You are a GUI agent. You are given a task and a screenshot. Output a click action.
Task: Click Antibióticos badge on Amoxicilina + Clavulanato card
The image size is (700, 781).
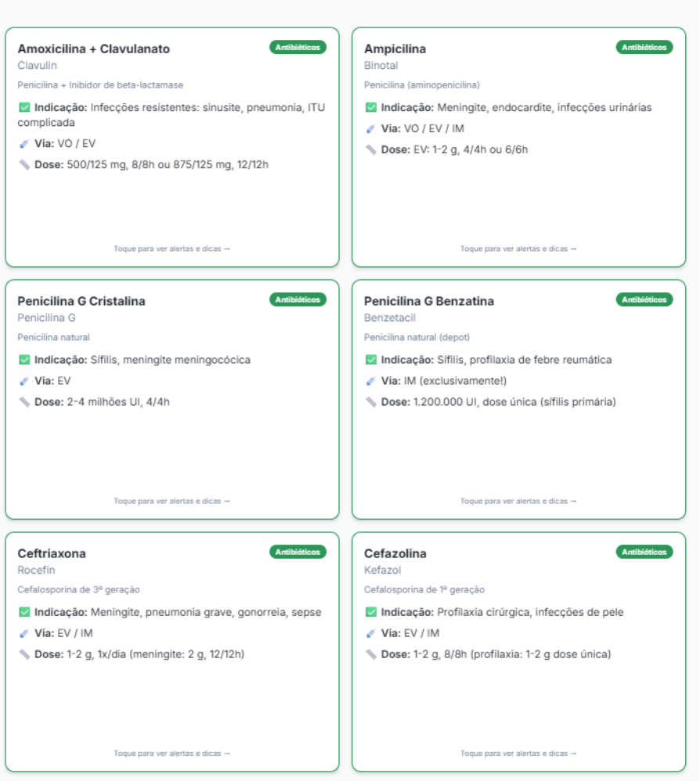[x=298, y=48]
